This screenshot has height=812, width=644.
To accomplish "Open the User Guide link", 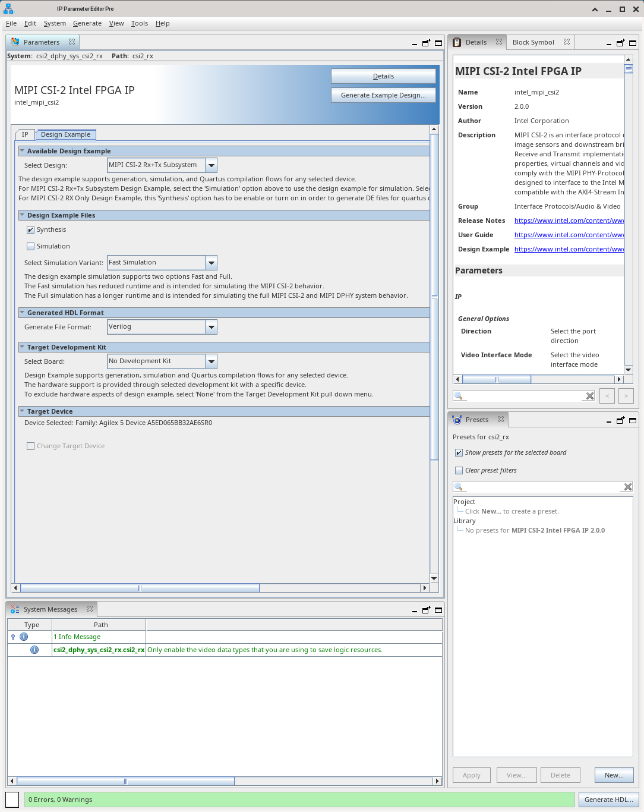I will pyautogui.click(x=569, y=235).
